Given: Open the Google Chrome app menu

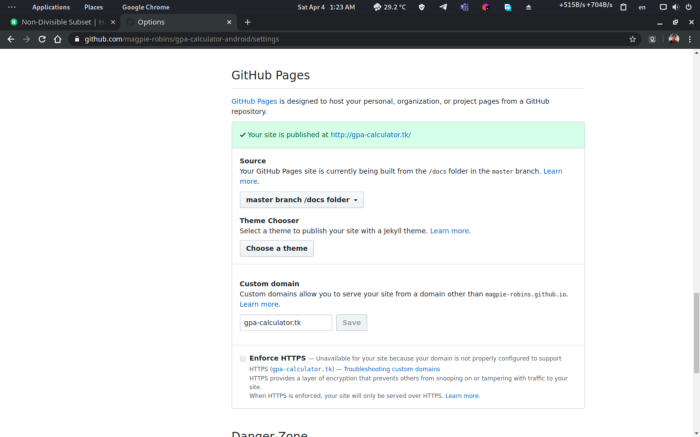Looking at the screenshot, I should (146, 7).
